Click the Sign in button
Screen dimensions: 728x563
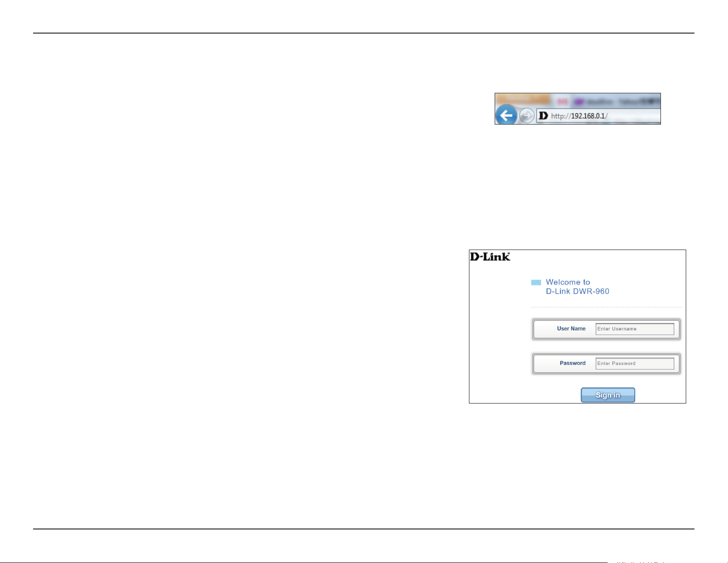(x=608, y=395)
